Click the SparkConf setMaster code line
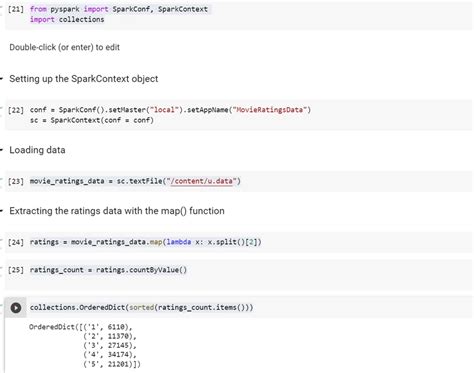The width and height of the screenshot is (474, 373). (x=170, y=110)
